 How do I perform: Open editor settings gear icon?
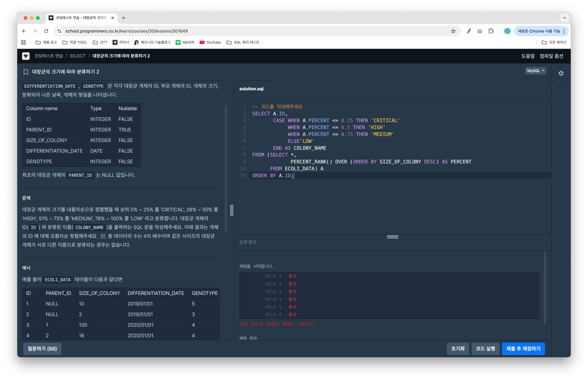(x=561, y=73)
